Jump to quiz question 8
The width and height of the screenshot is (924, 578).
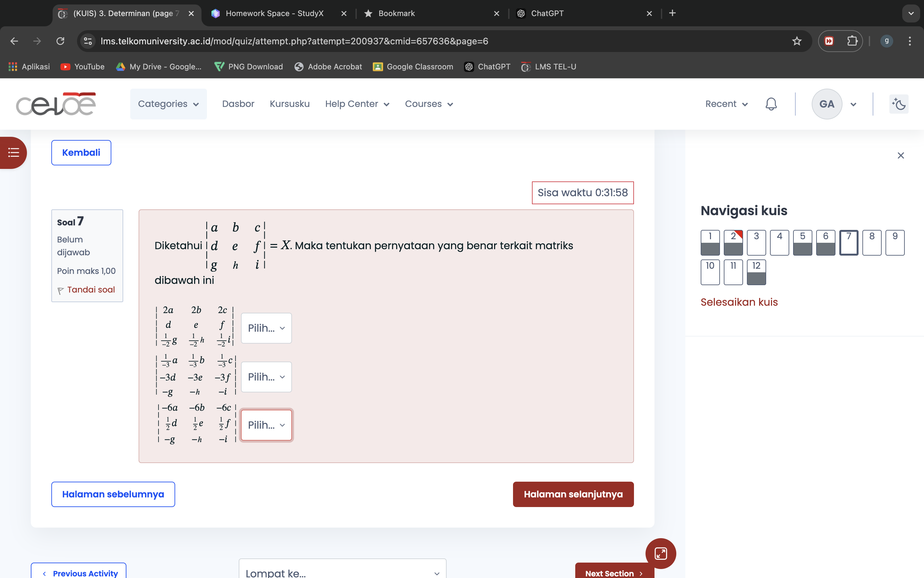[x=872, y=242]
